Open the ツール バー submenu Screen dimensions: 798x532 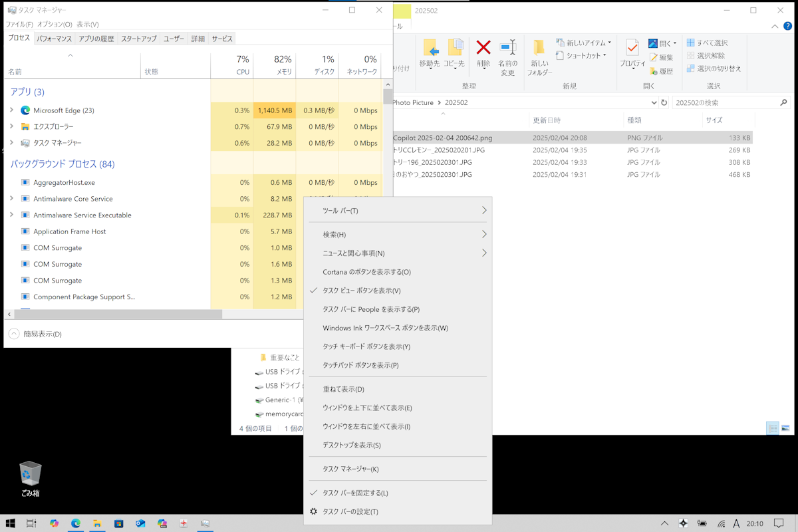(398, 211)
